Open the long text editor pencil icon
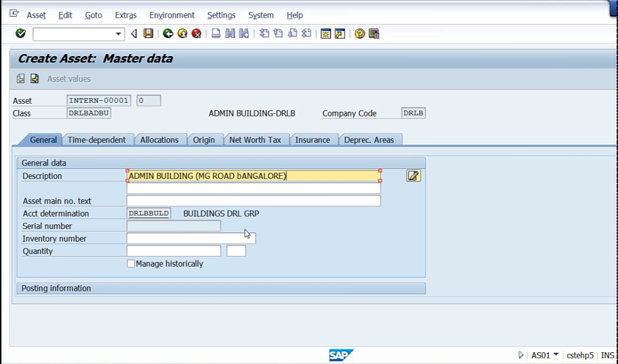The width and height of the screenshot is (618, 364). click(x=414, y=176)
